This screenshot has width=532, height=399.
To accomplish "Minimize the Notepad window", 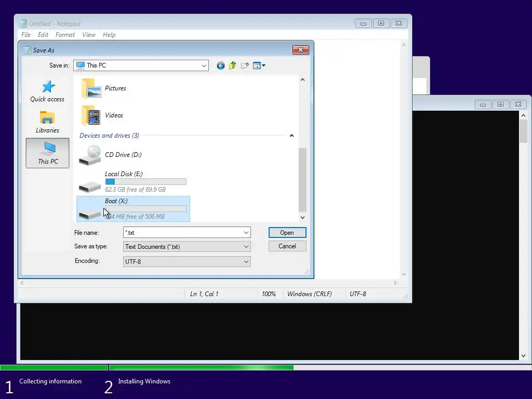I will (x=363, y=23).
